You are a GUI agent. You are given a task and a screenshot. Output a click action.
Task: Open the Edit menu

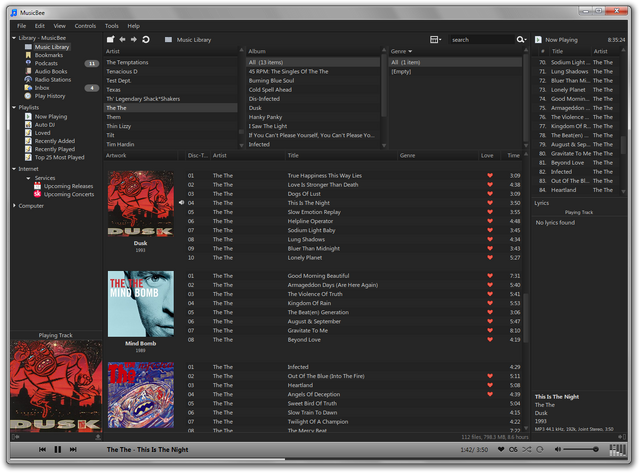pyautogui.click(x=40, y=26)
